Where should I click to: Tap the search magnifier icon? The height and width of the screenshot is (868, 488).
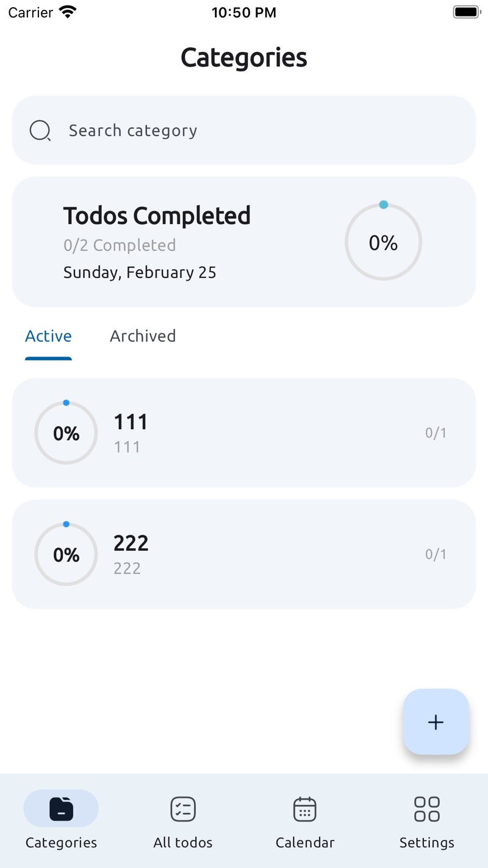point(40,131)
